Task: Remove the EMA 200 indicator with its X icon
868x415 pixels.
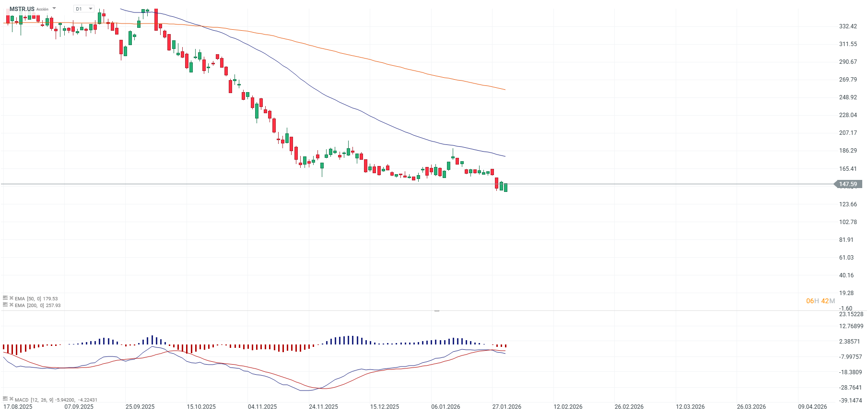Action: [x=11, y=305]
